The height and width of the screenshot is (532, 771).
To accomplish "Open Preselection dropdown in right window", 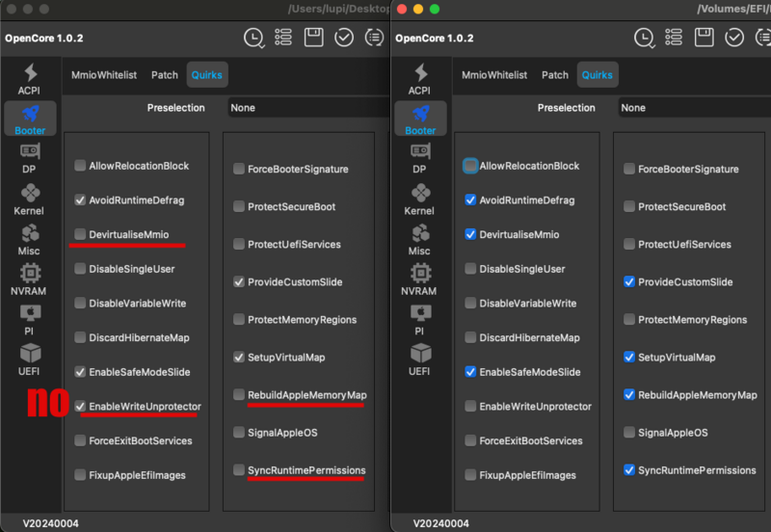I will click(694, 108).
